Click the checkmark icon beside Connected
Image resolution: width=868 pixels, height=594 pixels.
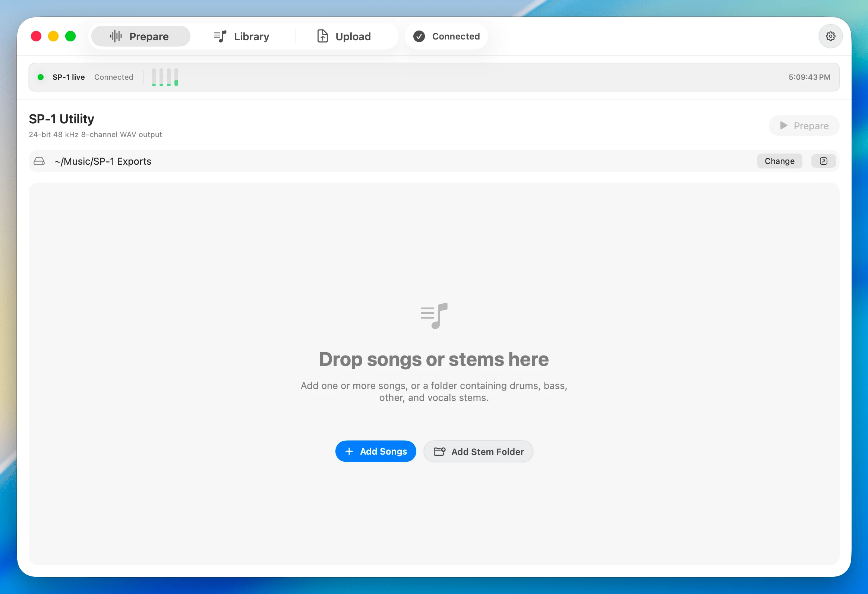[x=419, y=36]
